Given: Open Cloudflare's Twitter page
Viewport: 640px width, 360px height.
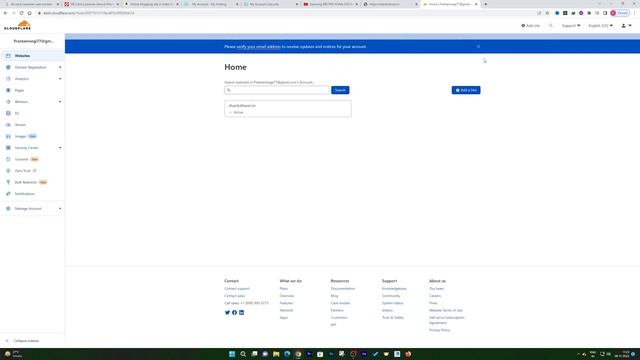Looking at the screenshot, I should [227, 313].
